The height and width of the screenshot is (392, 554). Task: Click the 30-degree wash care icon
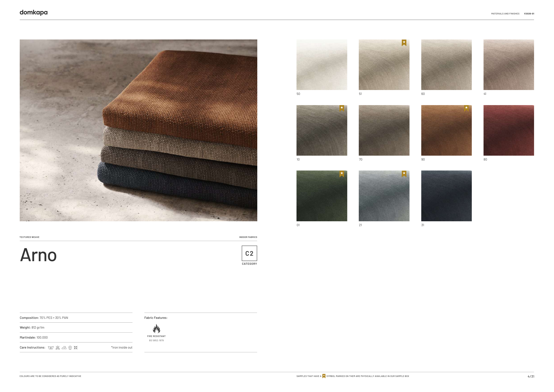click(x=51, y=348)
